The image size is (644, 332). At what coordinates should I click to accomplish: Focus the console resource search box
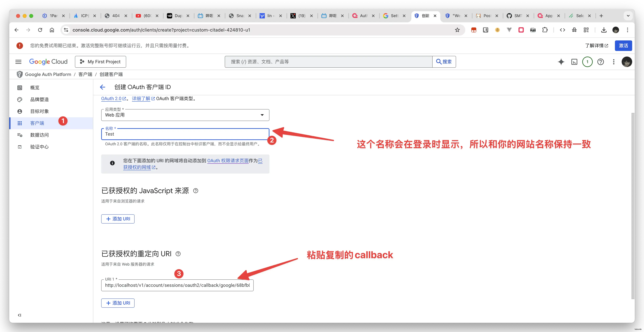pos(329,62)
